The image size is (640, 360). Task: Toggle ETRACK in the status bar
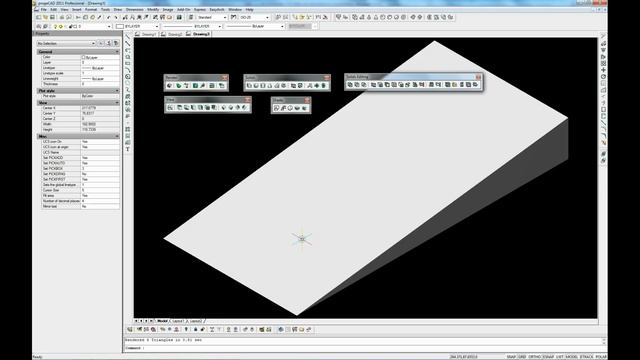tap(587, 357)
